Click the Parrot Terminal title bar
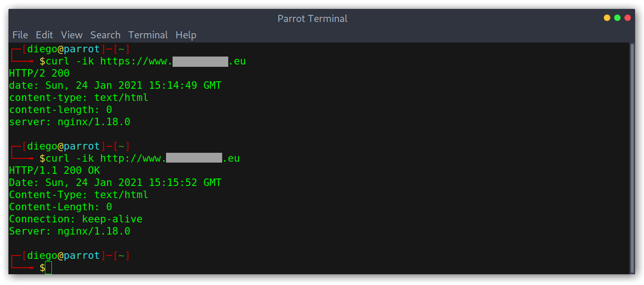The width and height of the screenshot is (644, 285). (312, 19)
